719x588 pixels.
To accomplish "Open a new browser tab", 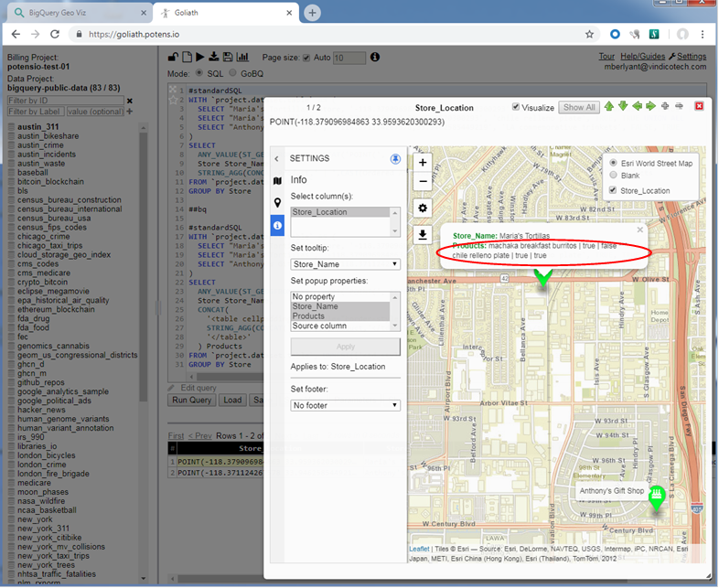I will pos(312,13).
